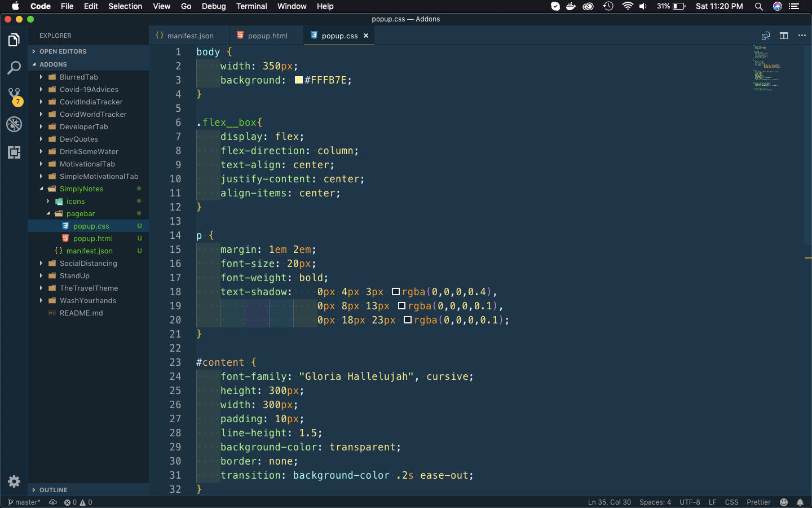
Task: Open popup.html in the file tree
Action: [89, 238]
